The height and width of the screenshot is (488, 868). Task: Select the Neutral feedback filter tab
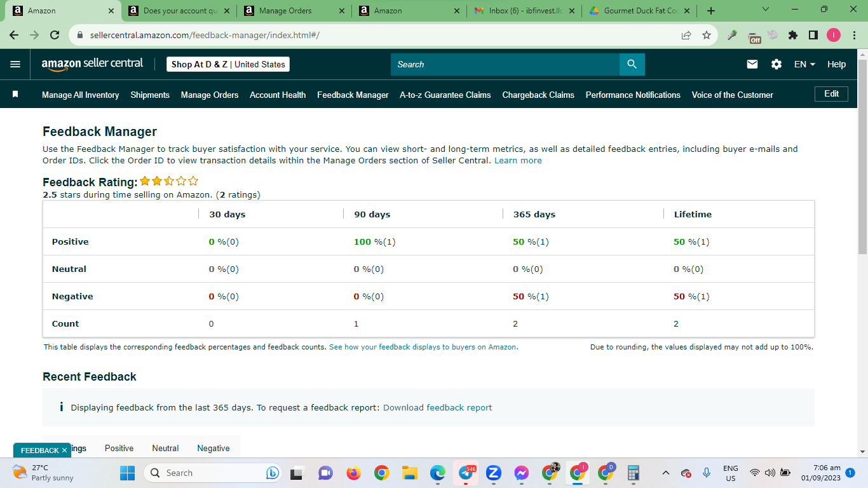tap(165, 448)
